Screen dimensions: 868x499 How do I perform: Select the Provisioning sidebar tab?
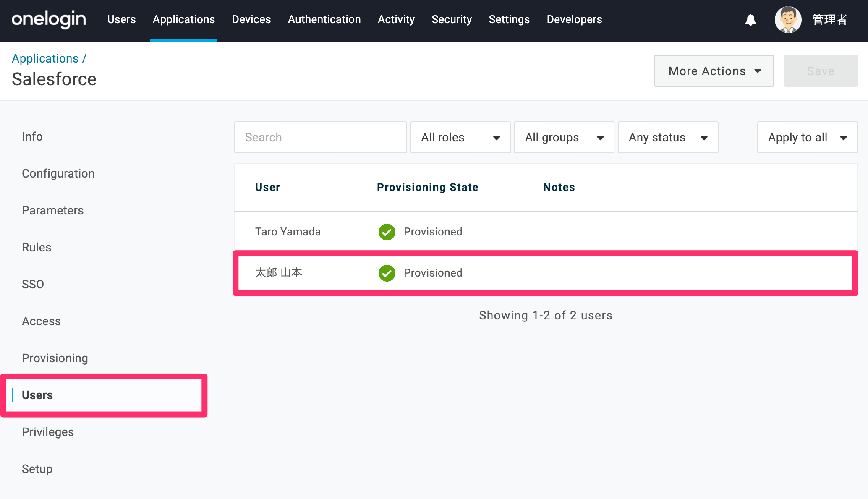point(55,358)
